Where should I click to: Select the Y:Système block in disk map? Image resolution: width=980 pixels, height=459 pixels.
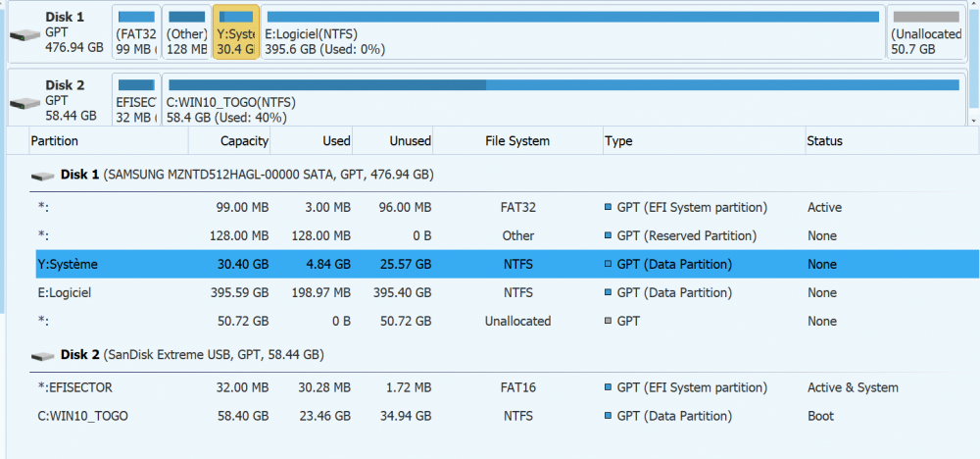coord(236,32)
